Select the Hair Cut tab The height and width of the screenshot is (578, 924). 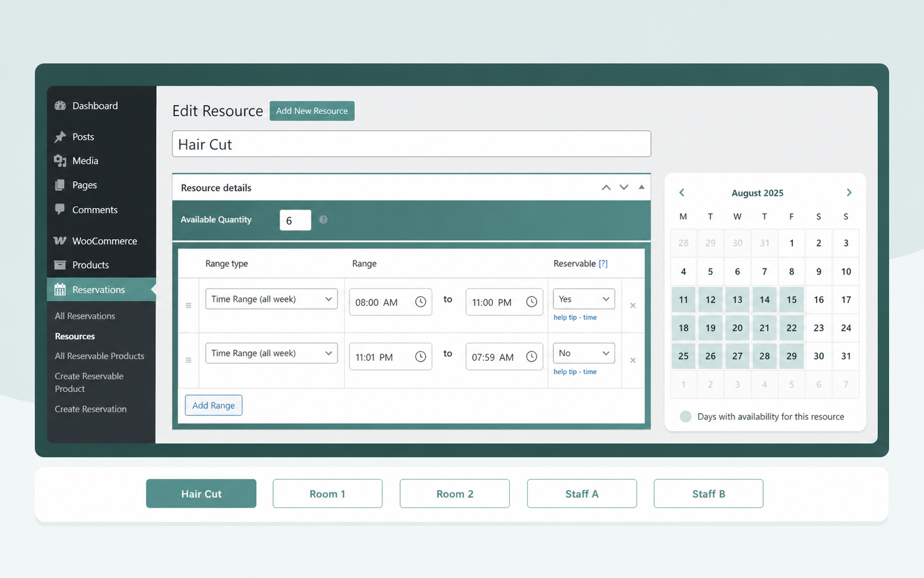[x=201, y=494]
